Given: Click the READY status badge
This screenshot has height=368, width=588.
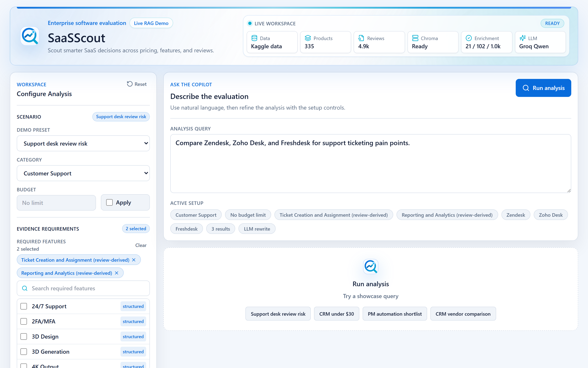Looking at the screenshot, I should pyautogui.click(x=552, y=23).
